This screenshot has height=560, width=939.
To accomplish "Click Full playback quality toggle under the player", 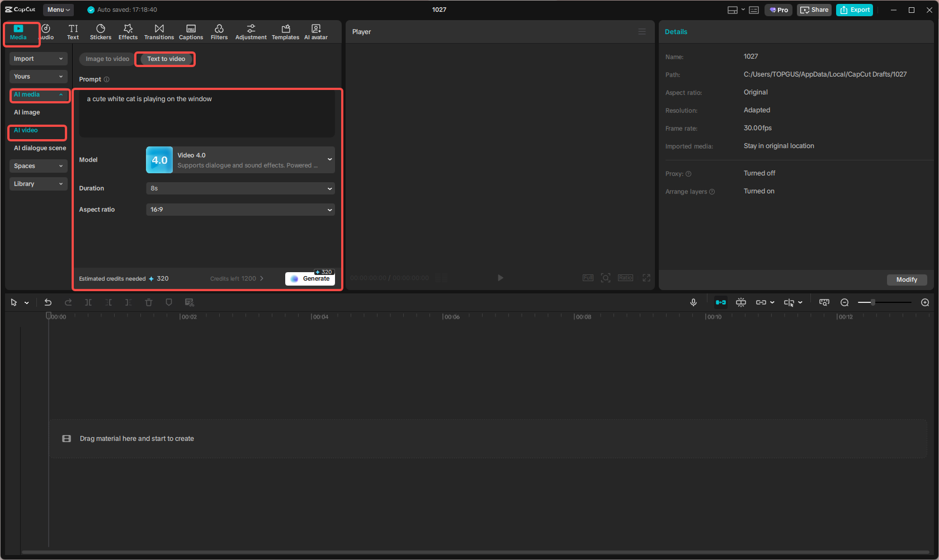I will click(x=588, y=277).
